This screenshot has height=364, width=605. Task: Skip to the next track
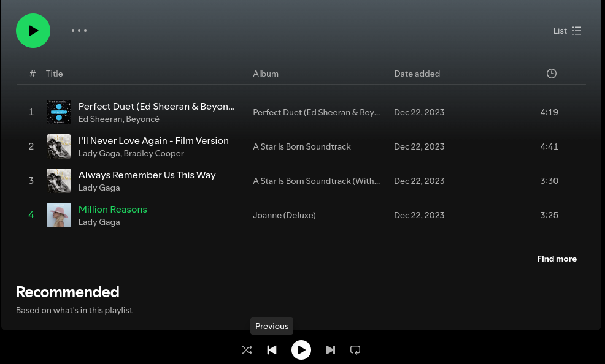click(x=331, y=350)
